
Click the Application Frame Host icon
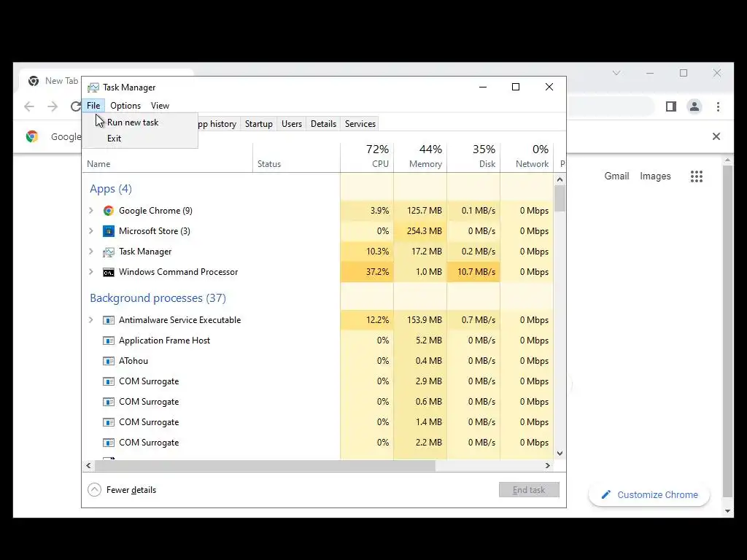(x=109, y=341)
